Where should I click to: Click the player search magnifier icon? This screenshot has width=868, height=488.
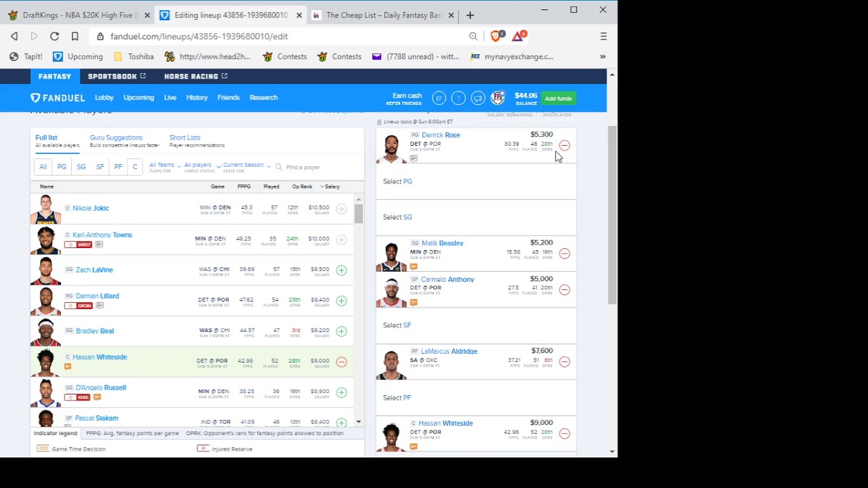tap(279, 167)
